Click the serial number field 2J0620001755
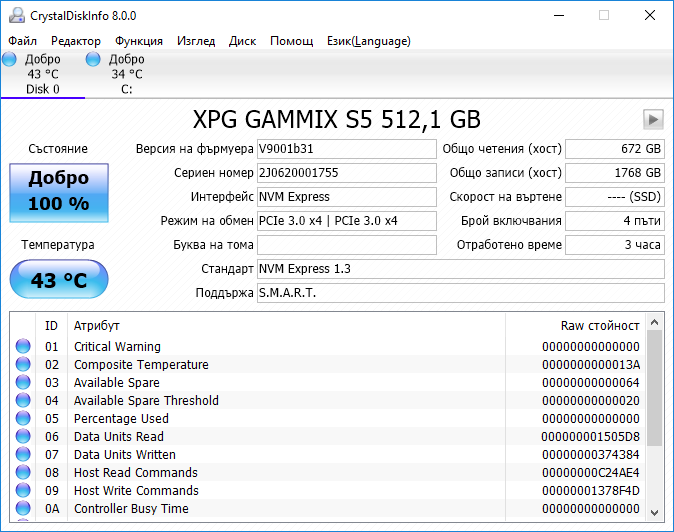This screenshot has width=674, height=532. [x=346, y=173]
